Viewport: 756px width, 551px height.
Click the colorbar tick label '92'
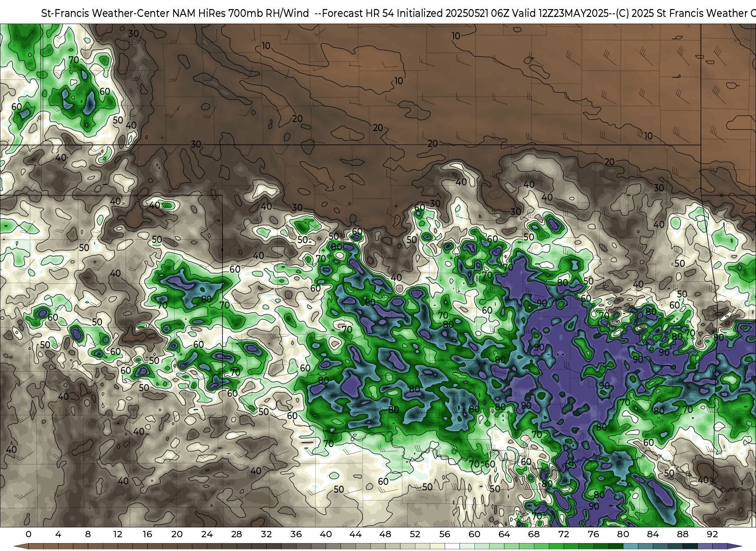[x=712, y=534]
